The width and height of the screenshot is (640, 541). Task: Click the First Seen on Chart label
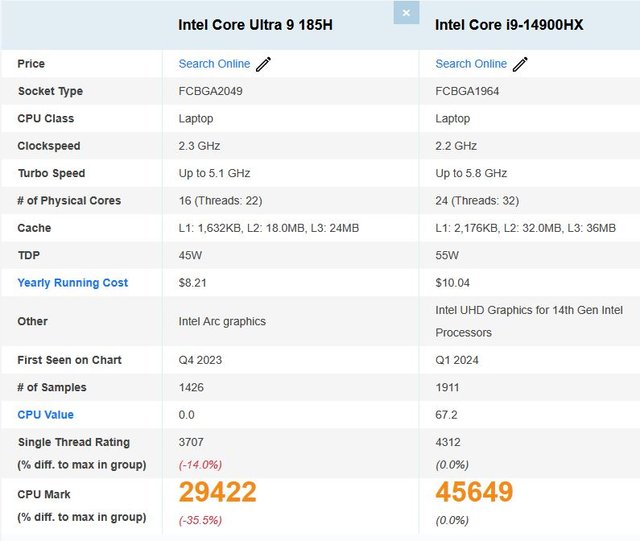[x=69, y=360]
